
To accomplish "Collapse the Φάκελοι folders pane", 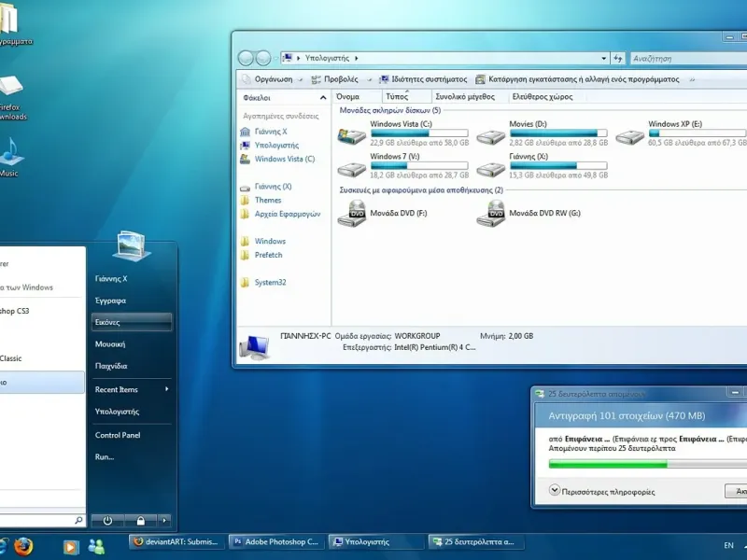I will (x=323, y=96).
